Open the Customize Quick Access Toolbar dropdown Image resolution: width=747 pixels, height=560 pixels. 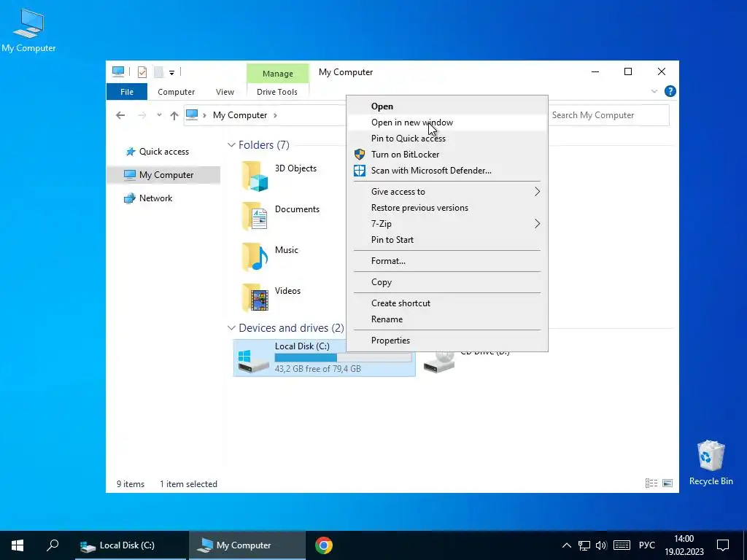click(171, 72)
